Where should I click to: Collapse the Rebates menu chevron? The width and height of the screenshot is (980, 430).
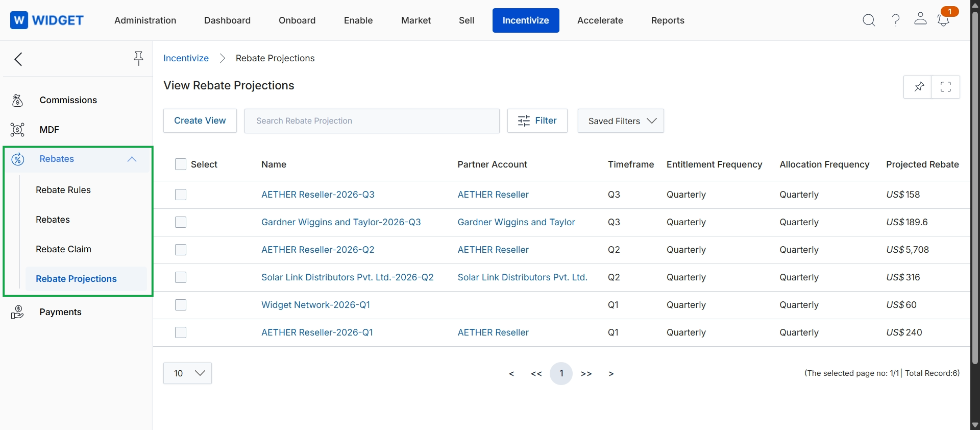[x=132, y=159]
